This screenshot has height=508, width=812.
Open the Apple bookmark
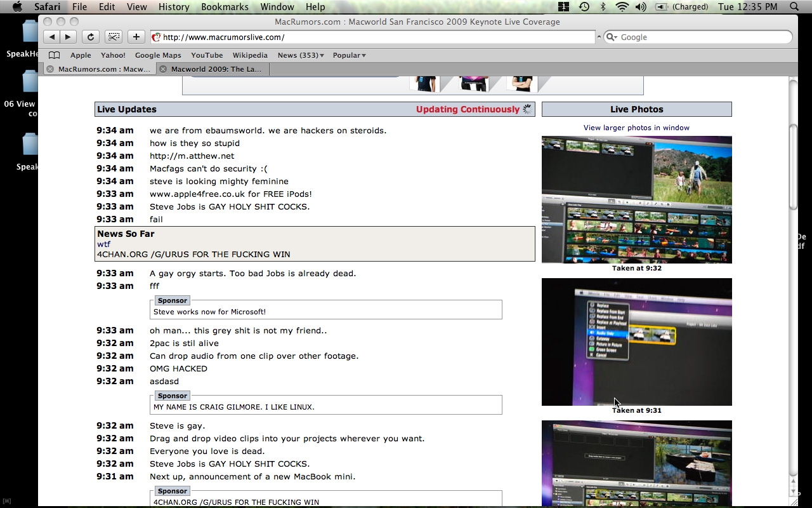(x=81, y=55)
